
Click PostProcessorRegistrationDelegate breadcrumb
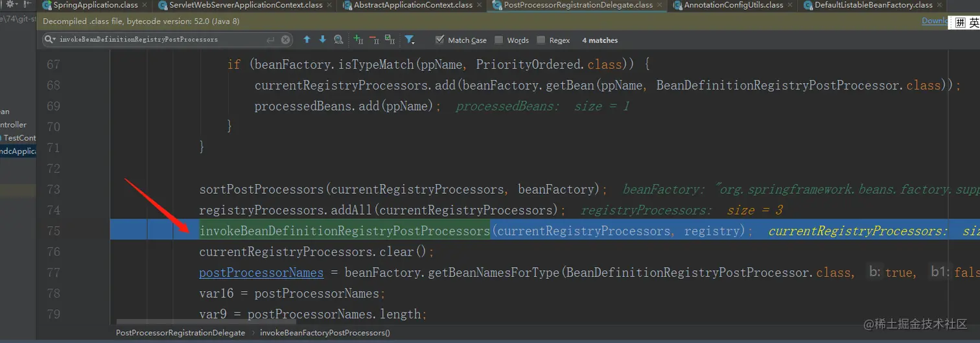[180, 333]
